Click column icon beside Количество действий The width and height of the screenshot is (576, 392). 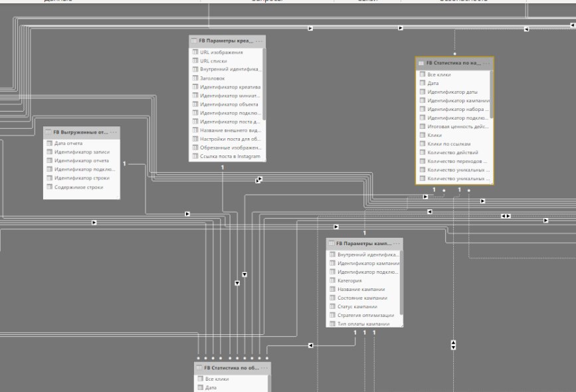(423, 152)
